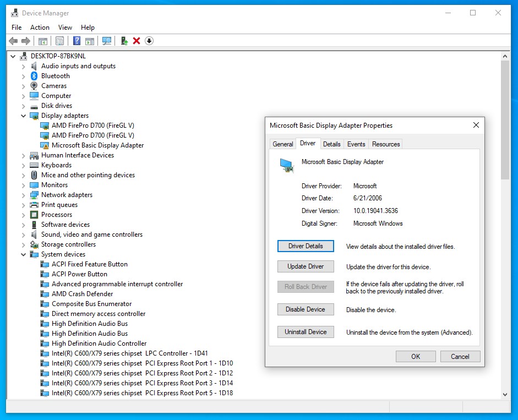Select Microsoft Basic Display Adapter in the tree

97,145
